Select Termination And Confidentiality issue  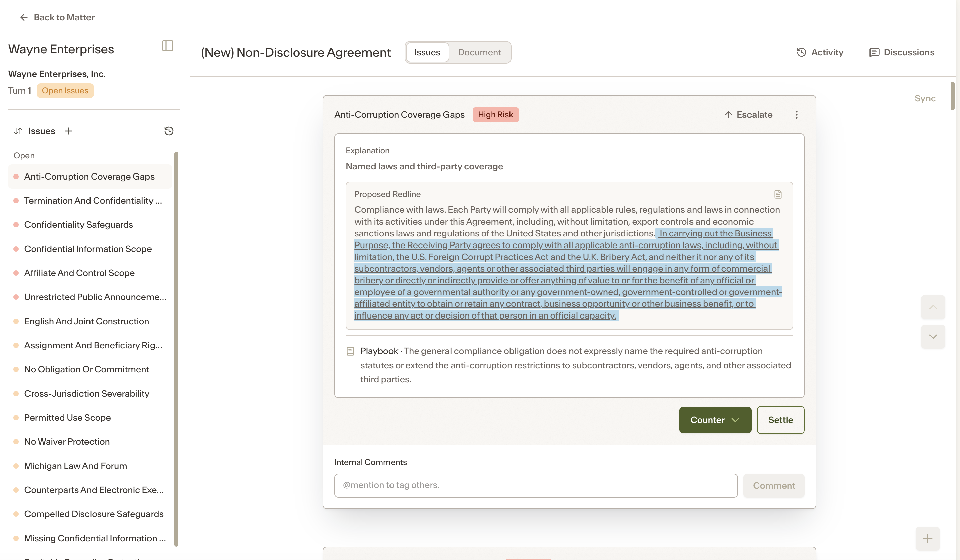click(89, 201)
